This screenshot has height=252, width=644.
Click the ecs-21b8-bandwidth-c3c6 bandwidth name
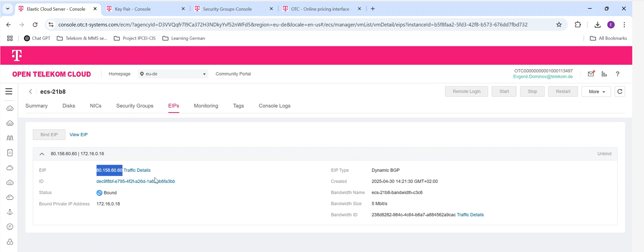click(x=397, y=192)
